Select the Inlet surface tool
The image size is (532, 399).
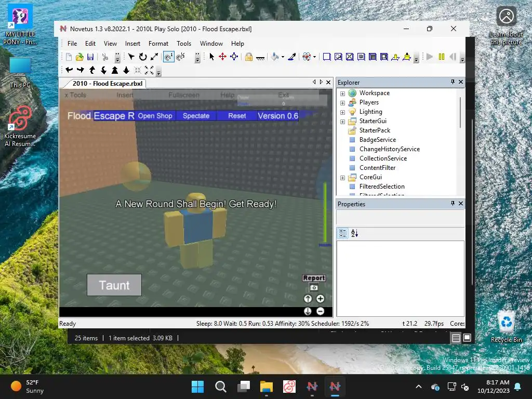373,57
